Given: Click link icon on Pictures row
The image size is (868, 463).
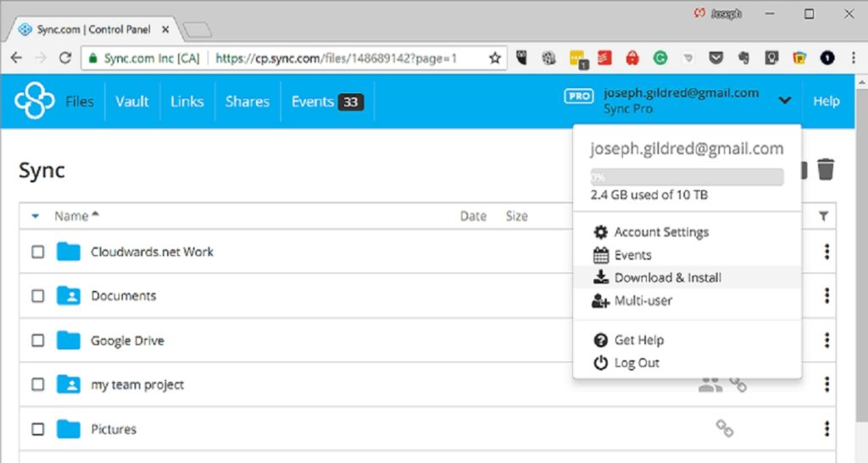Looking at the screenshot, I should tap(725, 429).
